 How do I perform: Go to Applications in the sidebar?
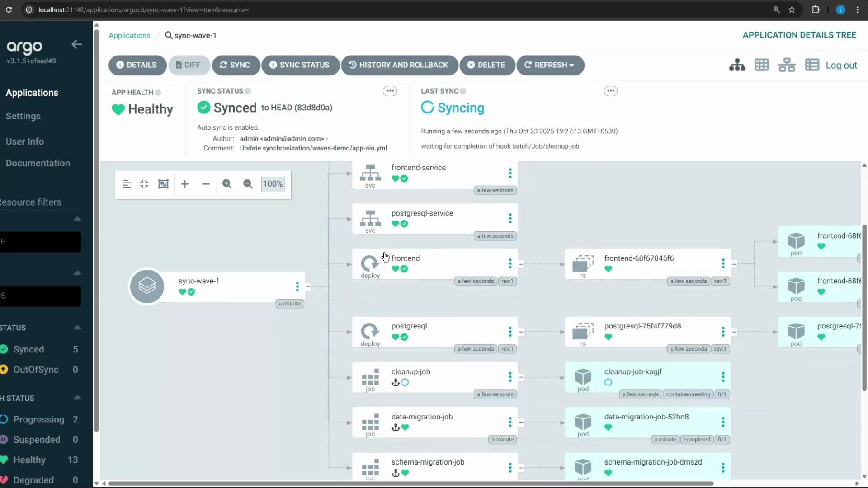coord(32,93)
